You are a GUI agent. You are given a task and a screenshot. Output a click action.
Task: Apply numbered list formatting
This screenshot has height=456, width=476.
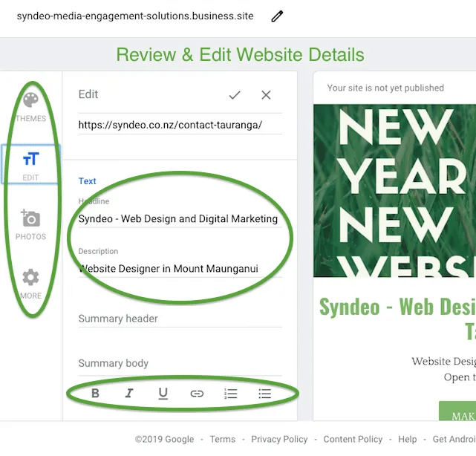[231, 394]
